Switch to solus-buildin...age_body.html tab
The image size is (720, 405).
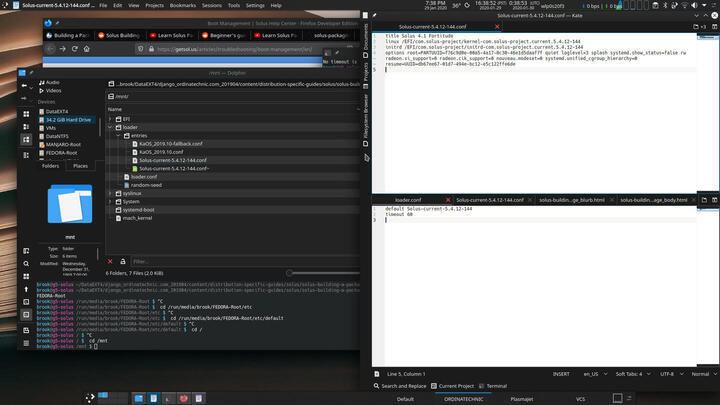pos(653,200)
